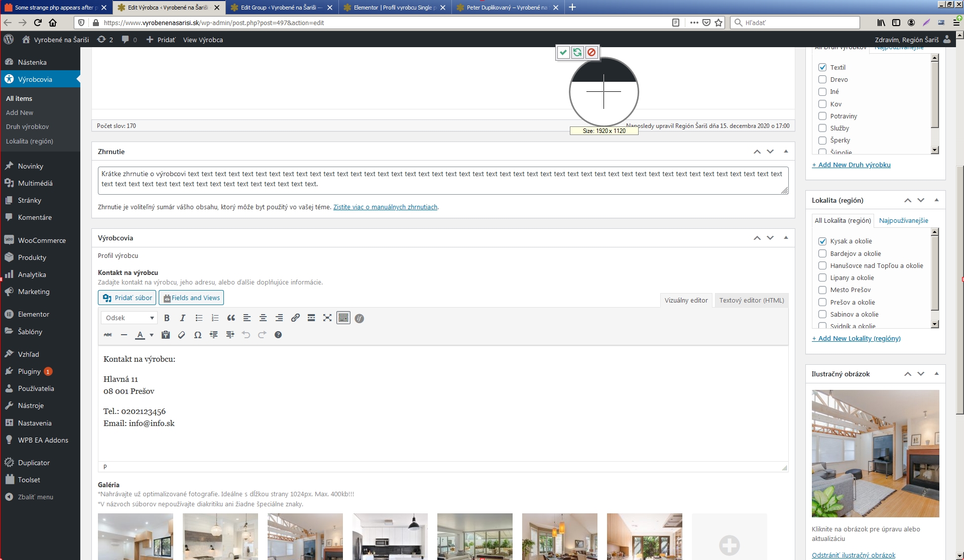Click the text color button

140,335
